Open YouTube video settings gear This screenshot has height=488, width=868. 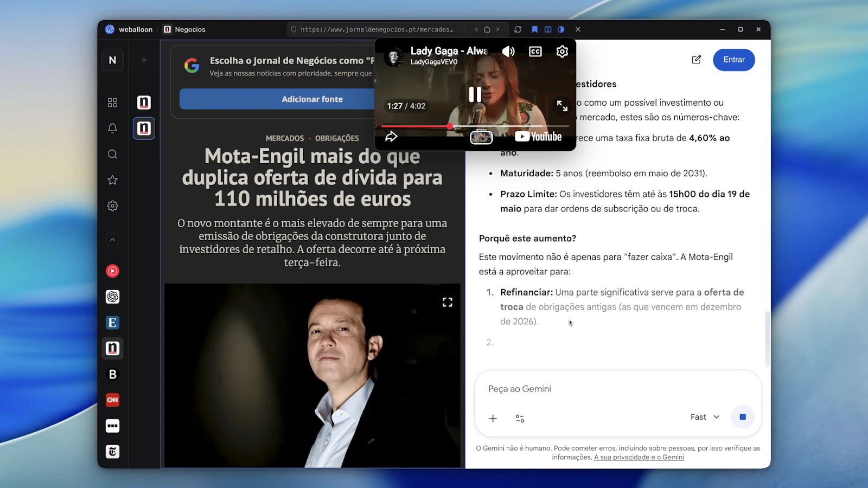(x=562, y=52)
